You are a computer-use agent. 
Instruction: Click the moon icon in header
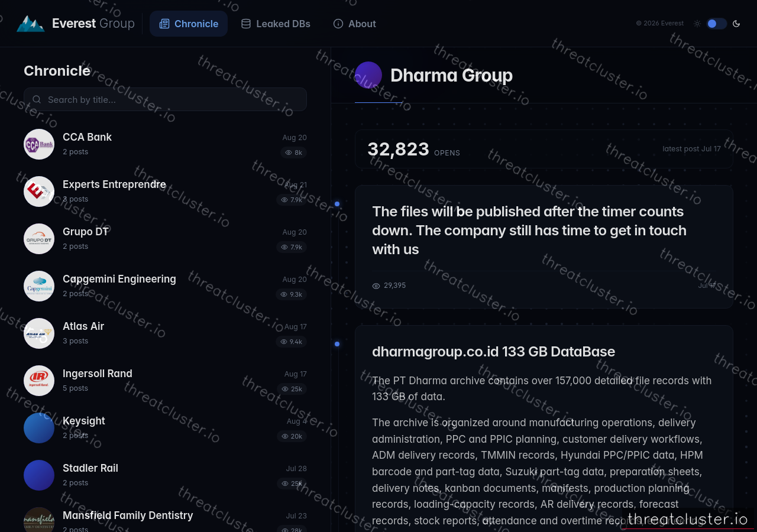[x=736, y=24]
